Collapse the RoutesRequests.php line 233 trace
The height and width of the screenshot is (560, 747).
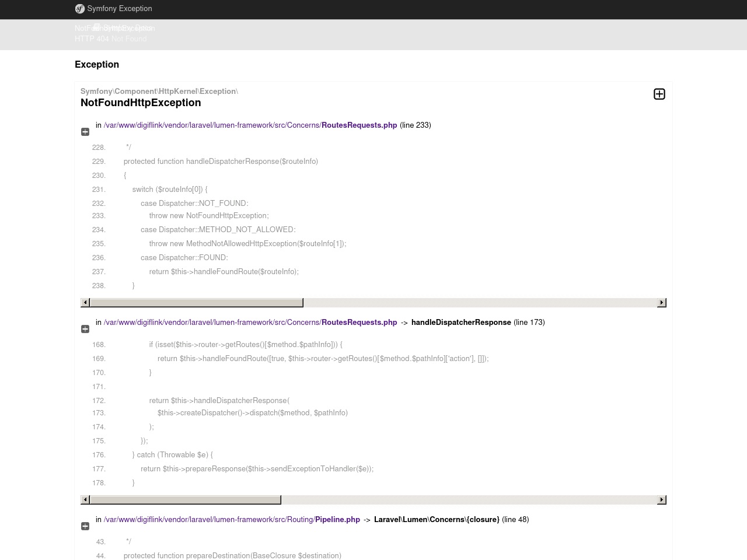click(x=85, y=132)
